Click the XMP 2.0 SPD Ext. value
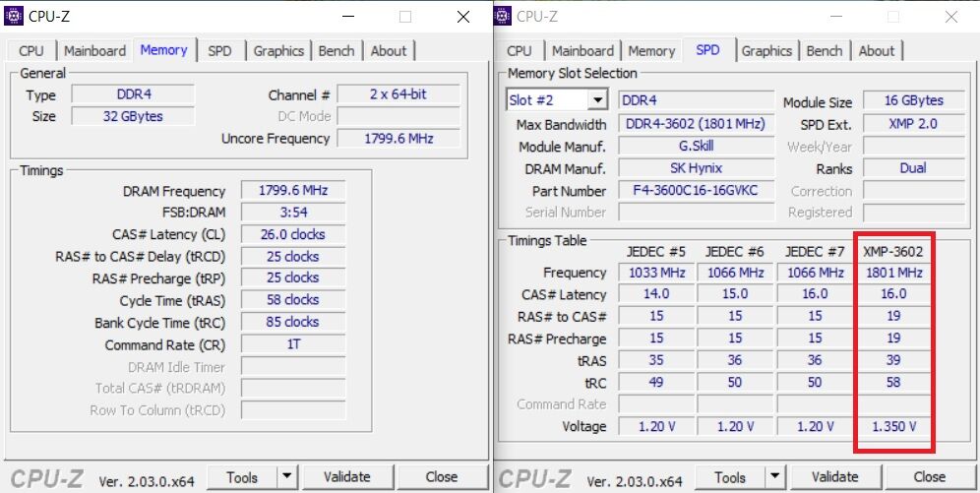The width and height of the screenshot is (980, 493). tap(914, 124)
